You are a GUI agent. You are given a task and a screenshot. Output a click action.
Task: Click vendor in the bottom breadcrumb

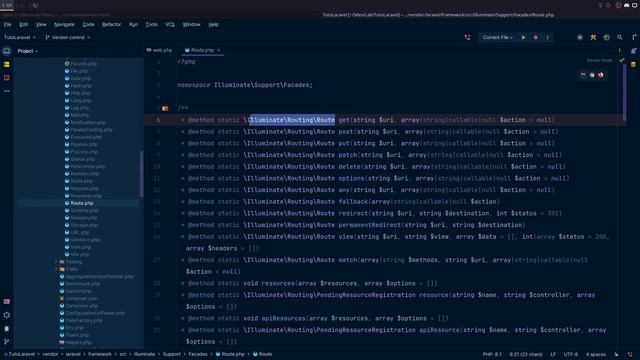click(50, 354)
